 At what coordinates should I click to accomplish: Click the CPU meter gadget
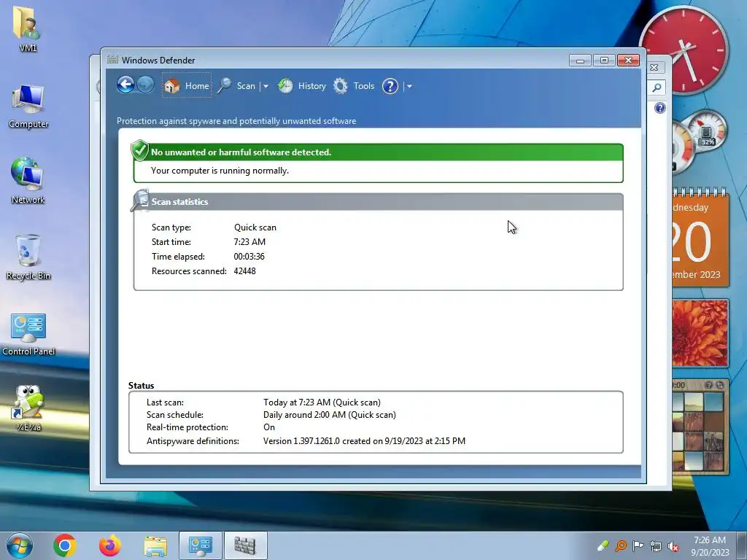tap(700, 141)
